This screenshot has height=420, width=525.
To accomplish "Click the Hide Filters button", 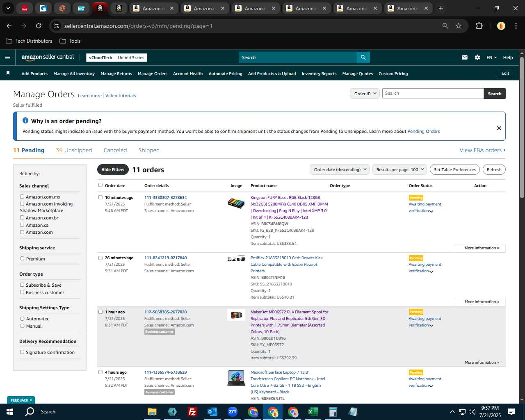I will 113,169.
